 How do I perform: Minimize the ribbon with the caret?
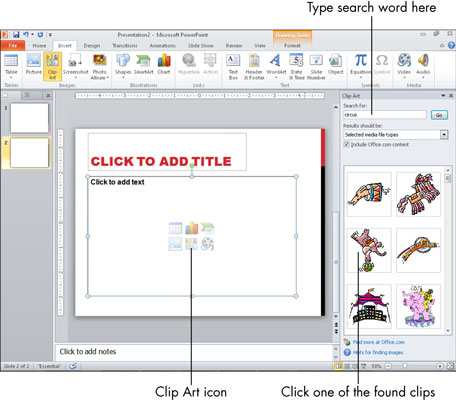442,45
